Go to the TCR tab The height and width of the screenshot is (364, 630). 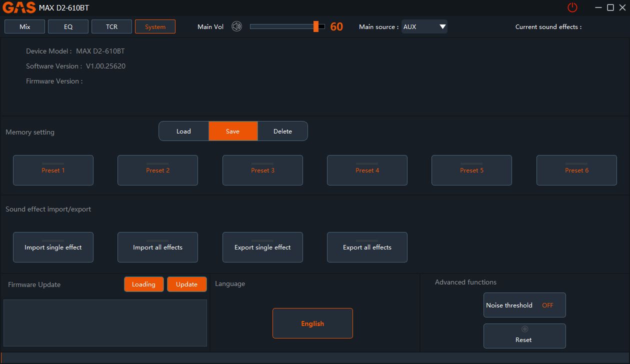point(112,26)
